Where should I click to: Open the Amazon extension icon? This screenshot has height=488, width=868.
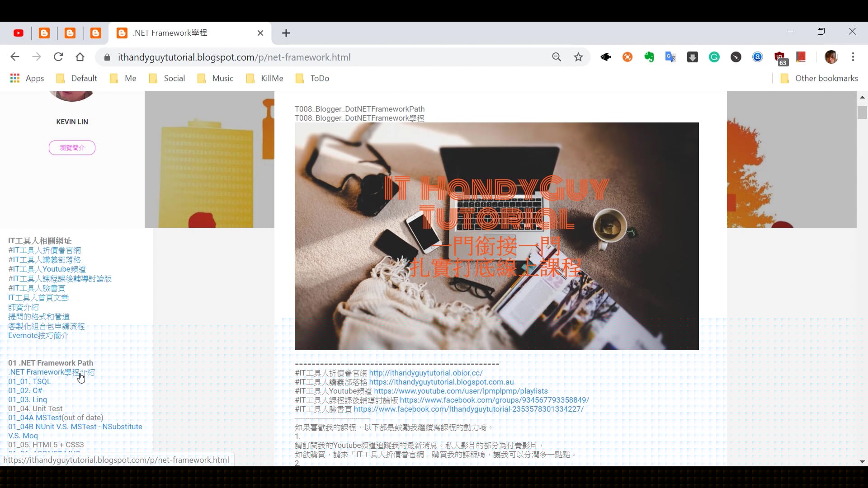coord(757,57)
